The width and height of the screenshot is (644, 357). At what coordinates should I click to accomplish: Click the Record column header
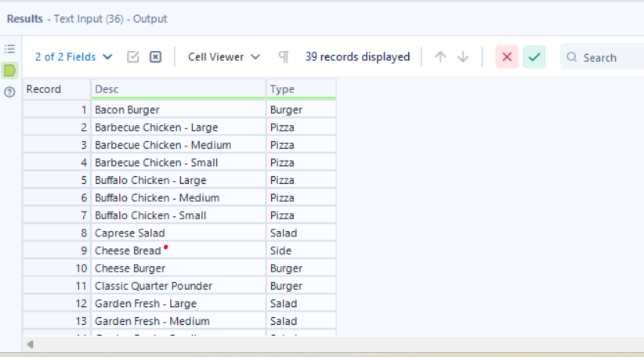coord(56,89)
